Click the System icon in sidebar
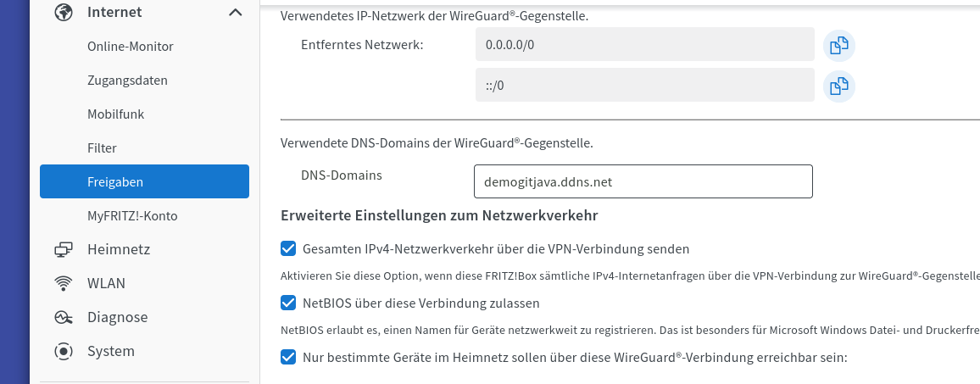 (63, 351)
